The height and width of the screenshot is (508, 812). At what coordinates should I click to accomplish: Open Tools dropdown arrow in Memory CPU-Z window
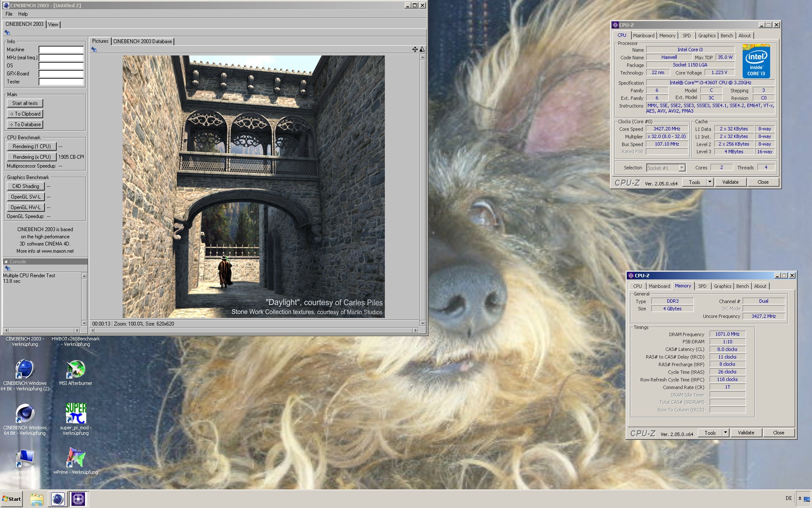(x=725, y=433)
